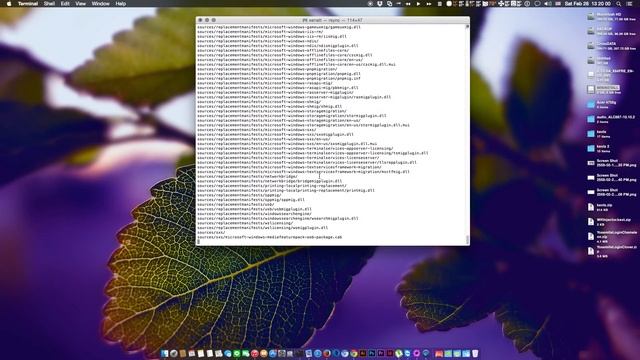The image size is (640, 360).
Task: Click the fast-forward icon in menu bar
Action: 429,4
